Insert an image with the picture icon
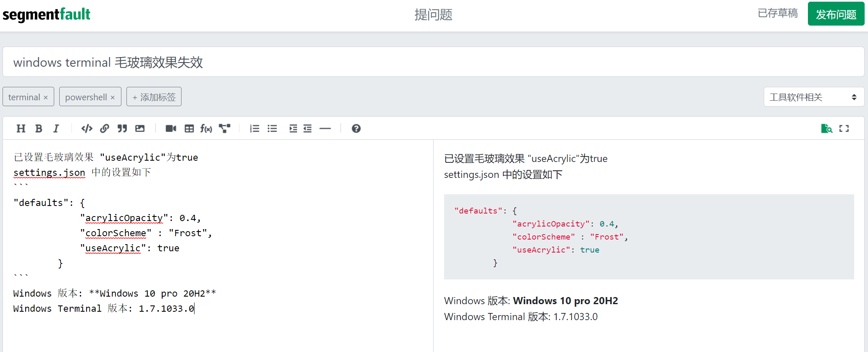This screenshot has width=868, height=352. 140,128
